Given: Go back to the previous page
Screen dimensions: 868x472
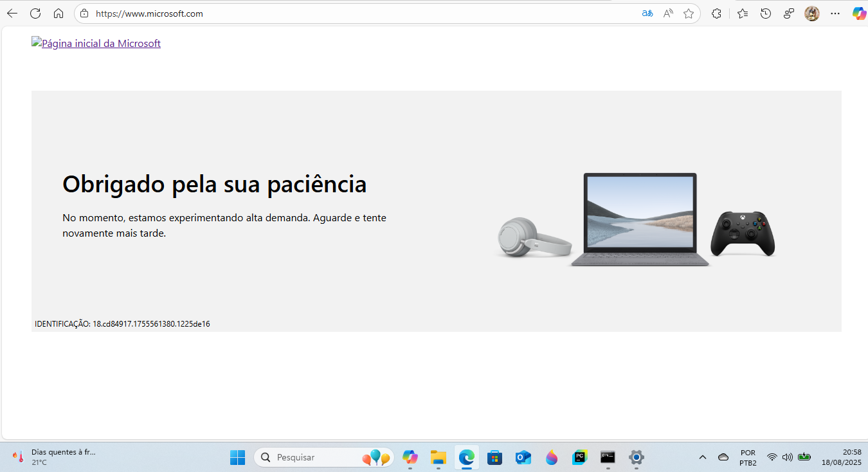Looking at the screenshot, I should tap(12, 14).
